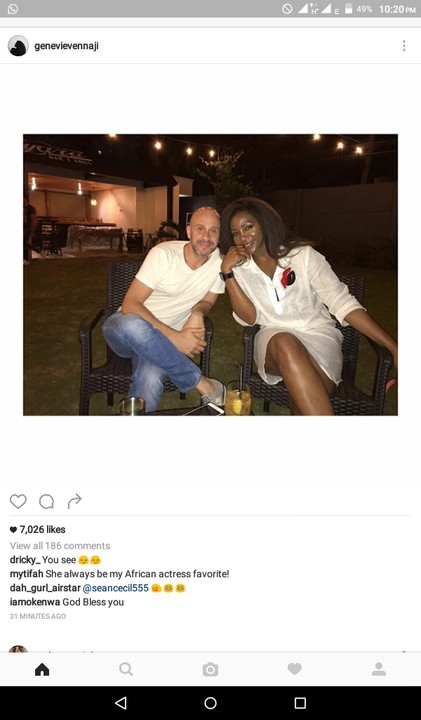
Task: View all 186 comments
Action: coord(60,546)
